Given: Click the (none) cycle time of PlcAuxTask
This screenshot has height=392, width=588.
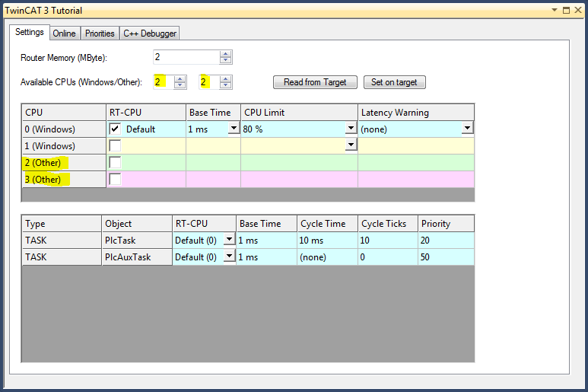Looking at the screenshot, I should [x=327, y=257].
